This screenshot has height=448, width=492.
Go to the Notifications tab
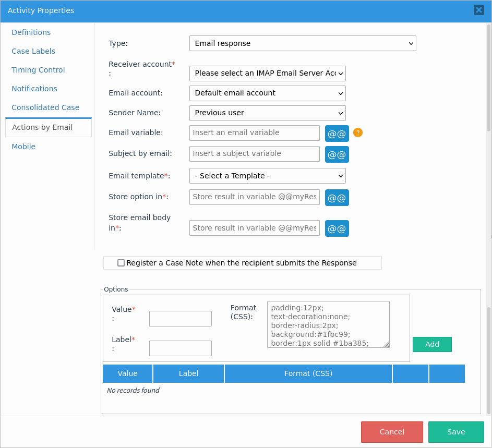pos(34,89)
